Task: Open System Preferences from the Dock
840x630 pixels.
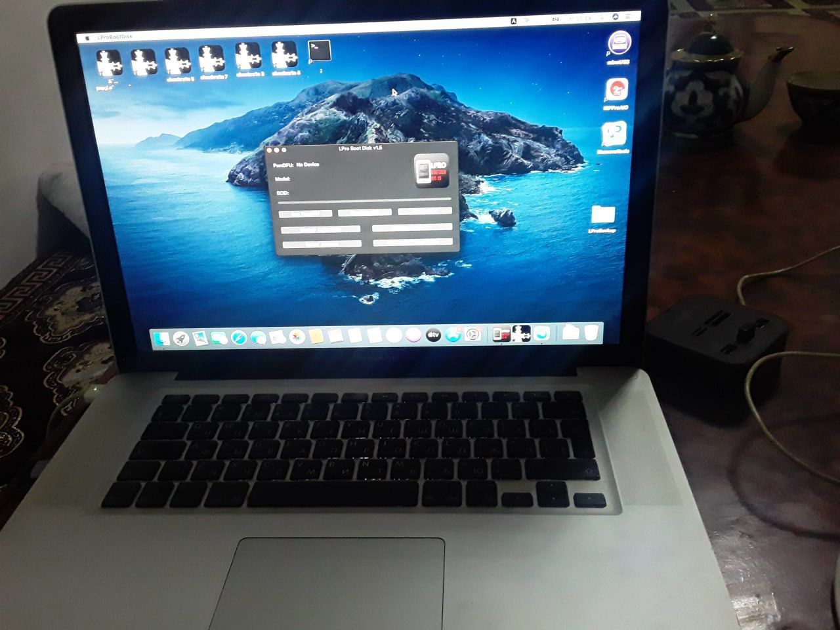Action: pyautogui.click(x=473, y=334)
